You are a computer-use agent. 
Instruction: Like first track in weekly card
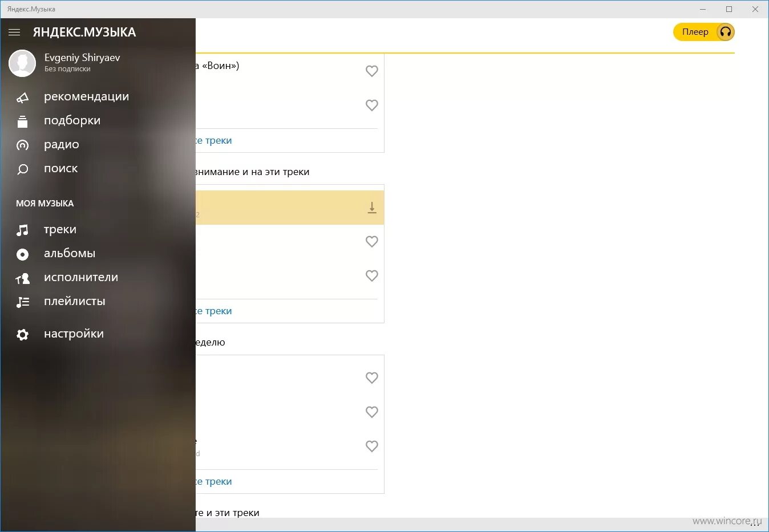[x=372, y=378]
